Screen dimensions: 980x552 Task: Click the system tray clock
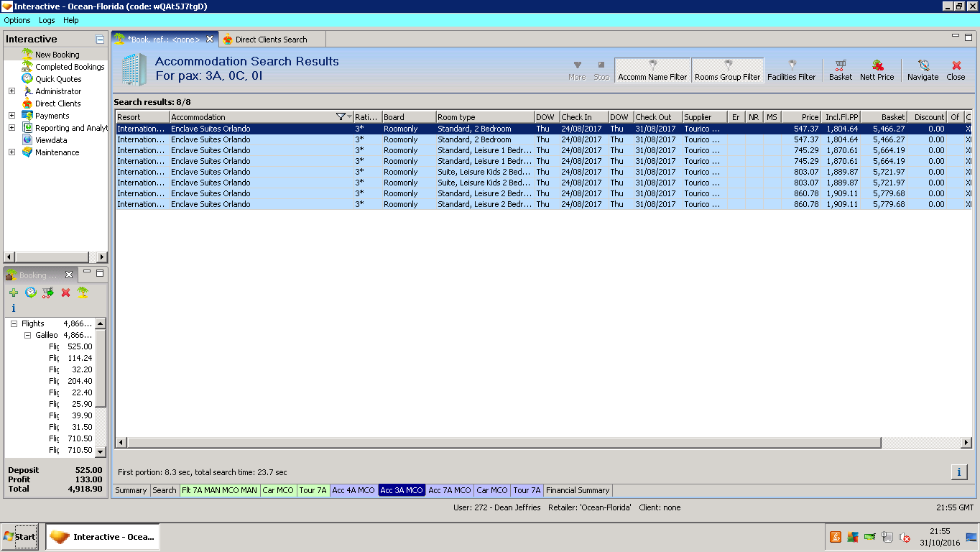click(x=940, y=537)
